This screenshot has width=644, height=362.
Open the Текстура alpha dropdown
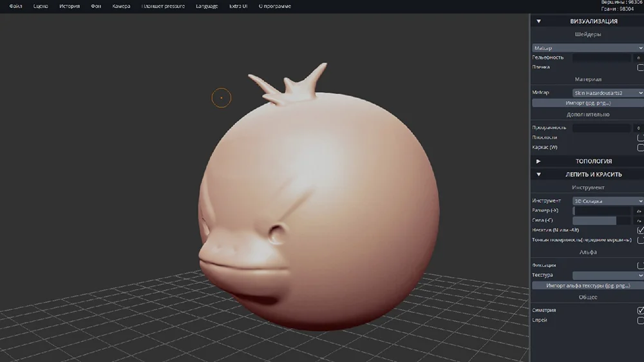tap(607, 276)
